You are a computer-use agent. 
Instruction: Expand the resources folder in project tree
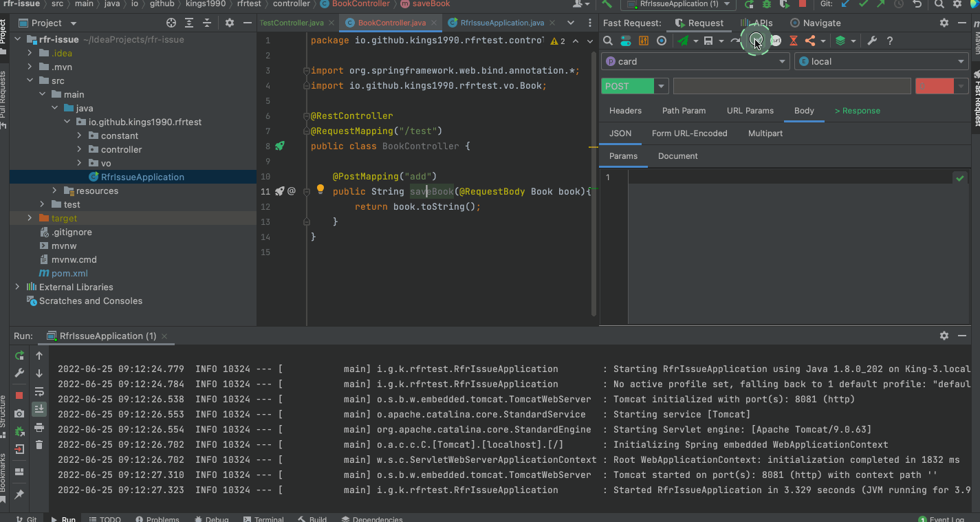tap(55, 191)
